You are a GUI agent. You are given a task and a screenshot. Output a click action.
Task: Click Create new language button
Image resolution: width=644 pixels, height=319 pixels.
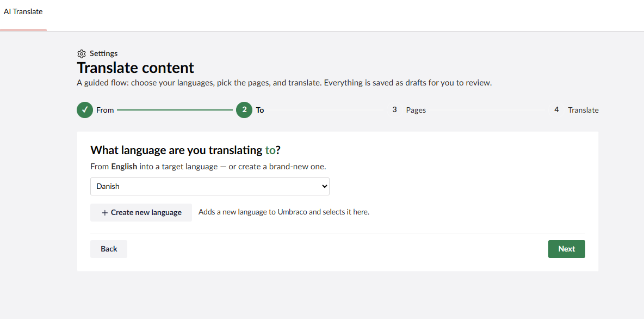click(141, 212)
